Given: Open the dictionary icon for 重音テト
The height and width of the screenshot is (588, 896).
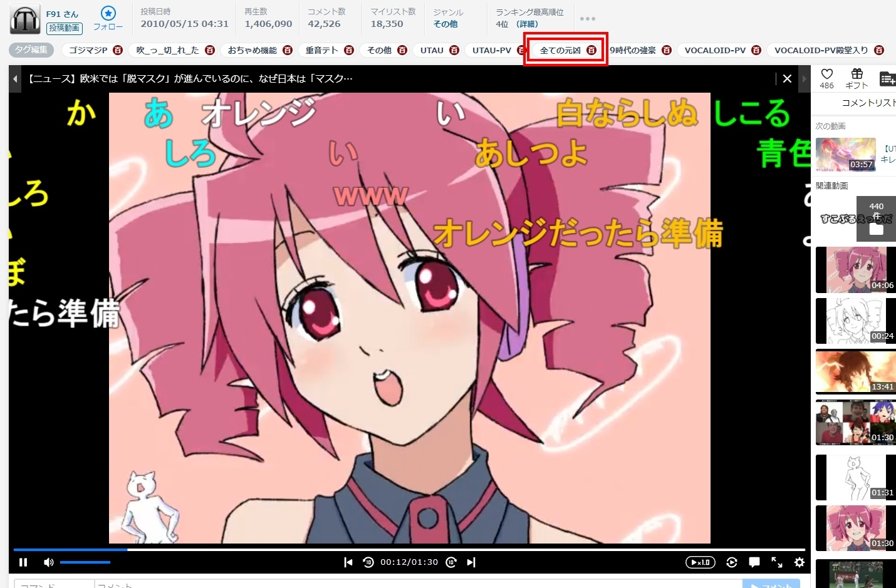Looking at the screenshot, I should click(x=349, y=50).
